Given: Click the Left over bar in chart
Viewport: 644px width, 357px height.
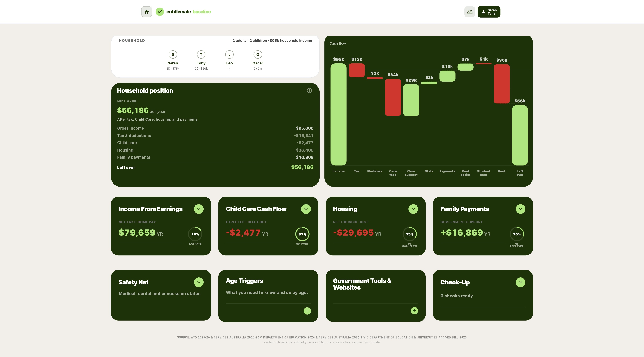Looking at the screenshot, I should pos(520,135).
